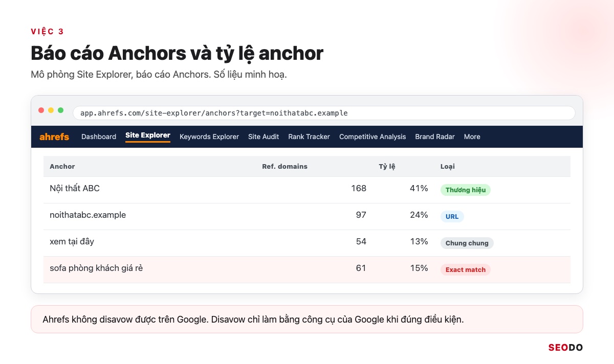
Task: Click the blue 'URL' tag
Action: pyautogui.click(x=452, y=216)
